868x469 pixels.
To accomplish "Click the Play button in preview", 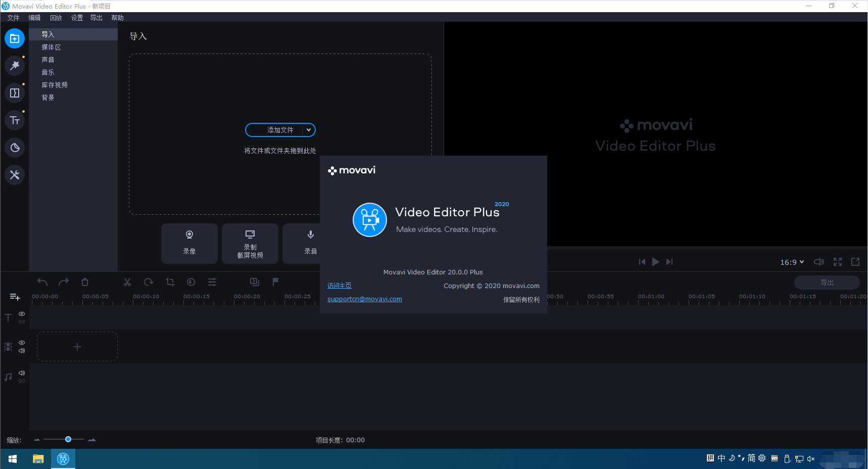I will tap(656, 262).
